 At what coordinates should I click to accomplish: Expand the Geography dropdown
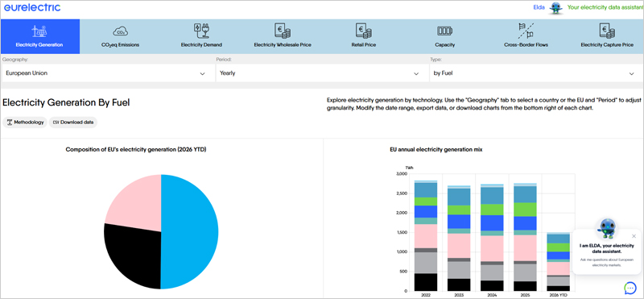point(108,73)
